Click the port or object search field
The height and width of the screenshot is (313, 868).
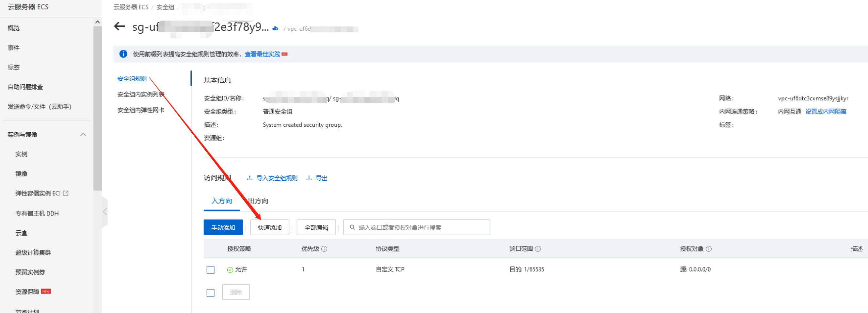pyautogui.click(x=416, y=227)
